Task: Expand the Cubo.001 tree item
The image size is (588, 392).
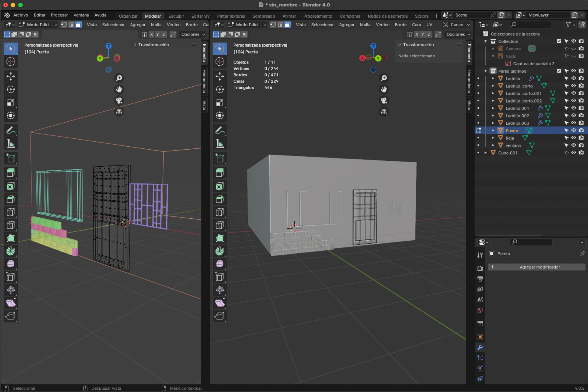Action: tap(486, 153)
